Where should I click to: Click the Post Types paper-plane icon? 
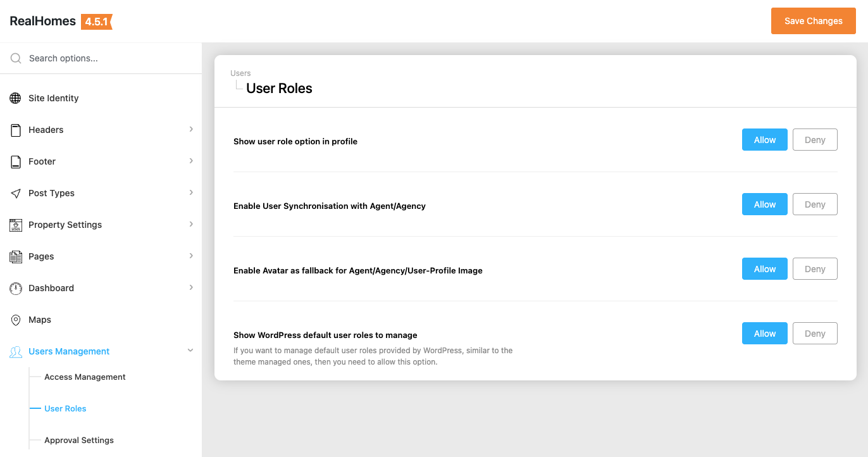[x=16, y=193]
